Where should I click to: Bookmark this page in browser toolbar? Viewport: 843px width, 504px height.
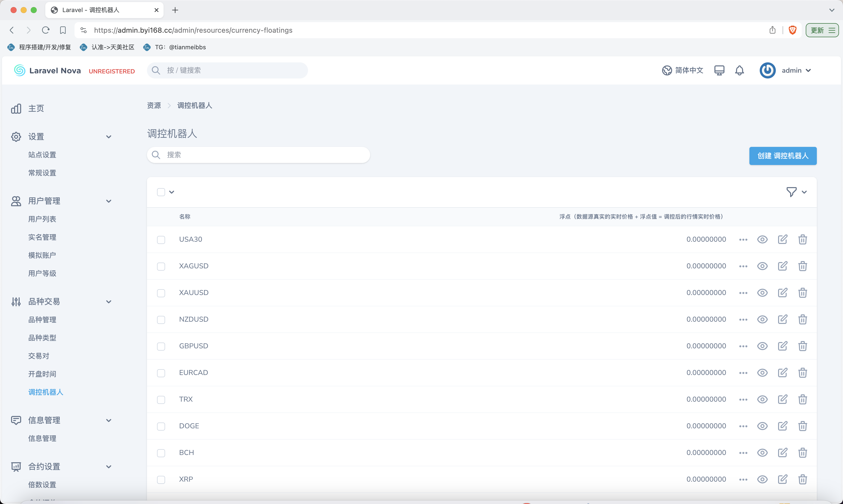point(63,30)
